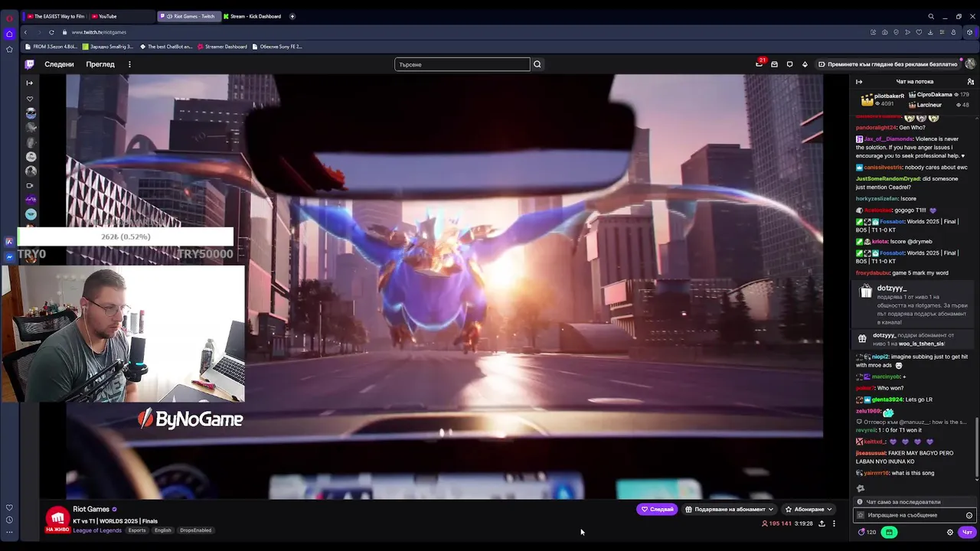Open Twitch whispers chat bubble icon
This screenshot has width=980, height=551.
click(789, 64)
